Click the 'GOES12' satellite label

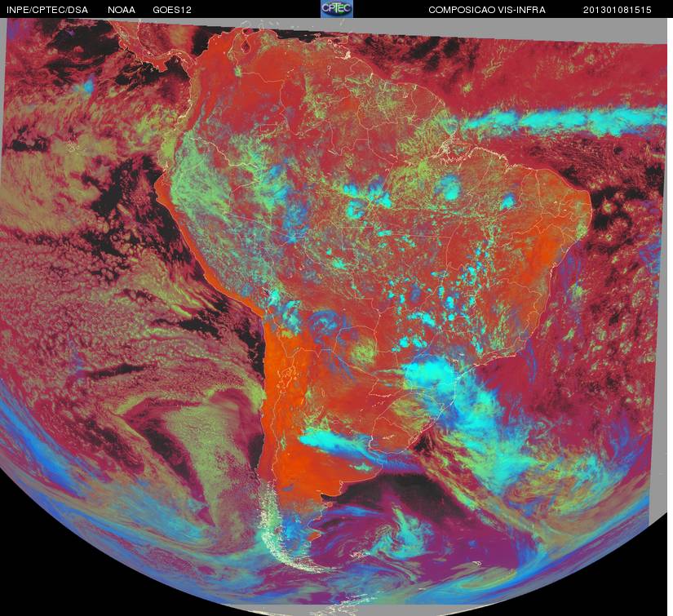pos(172,10)
